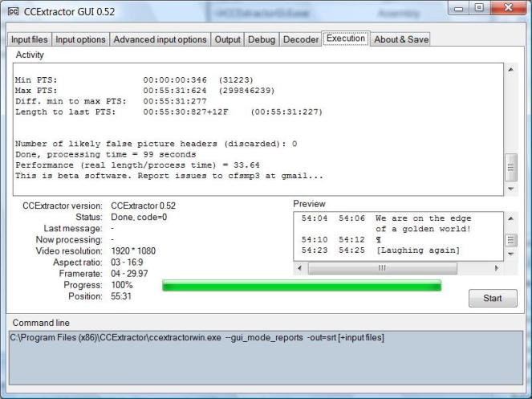Click the Preview vertical scrollbar thumb
532x399 pixels.
pos(510,240)
